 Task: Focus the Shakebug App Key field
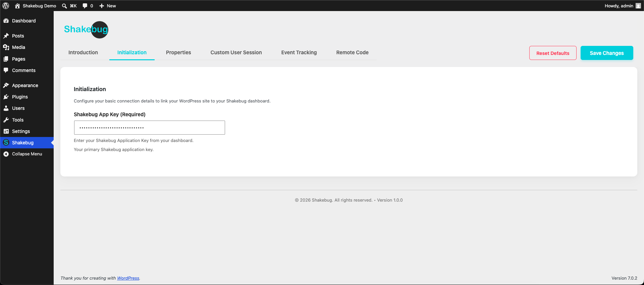pyautogui.click(x=150, y=128)
